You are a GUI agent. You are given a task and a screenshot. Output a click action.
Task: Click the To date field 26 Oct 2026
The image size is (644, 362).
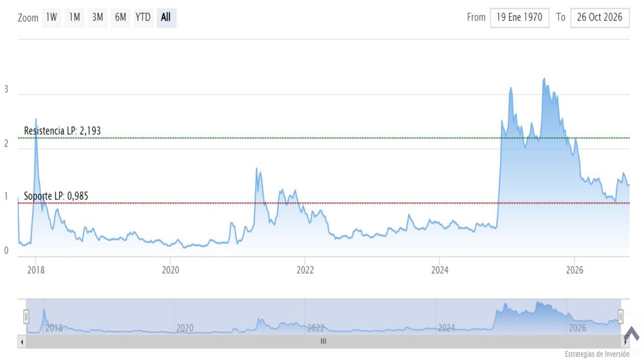coord(600,18)
